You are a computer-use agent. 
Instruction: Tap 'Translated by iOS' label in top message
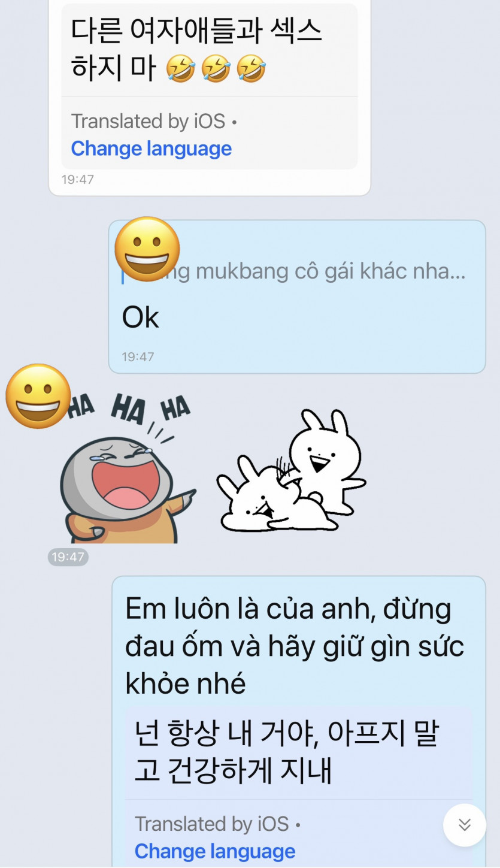point(148,121)
